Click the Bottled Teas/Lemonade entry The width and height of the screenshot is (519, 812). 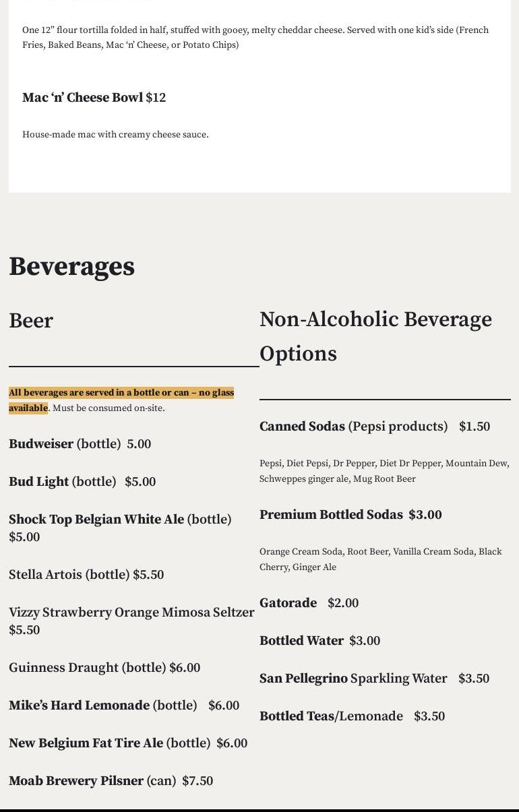(352, 716)
